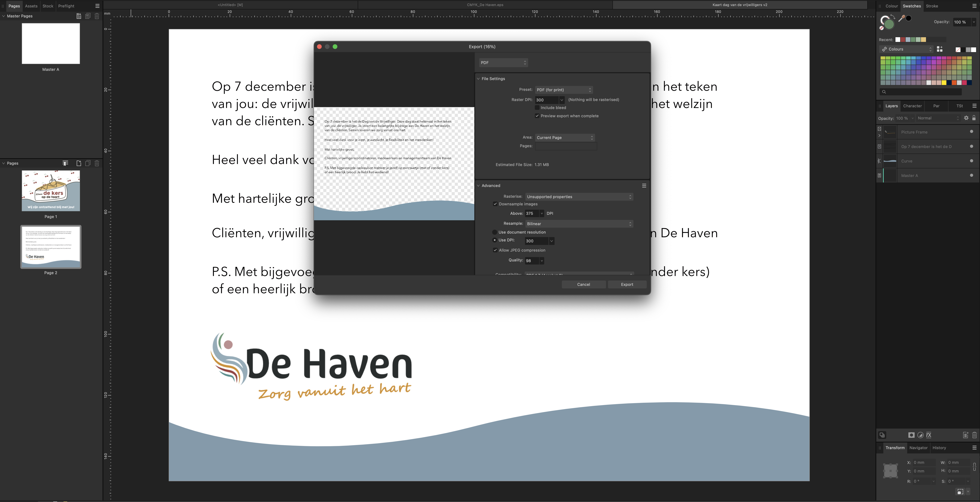980x502 pixels.
Task: Switch to CMYK_De Haven.eps document tab
Action: pyautogui.click(x=485, y=5)
